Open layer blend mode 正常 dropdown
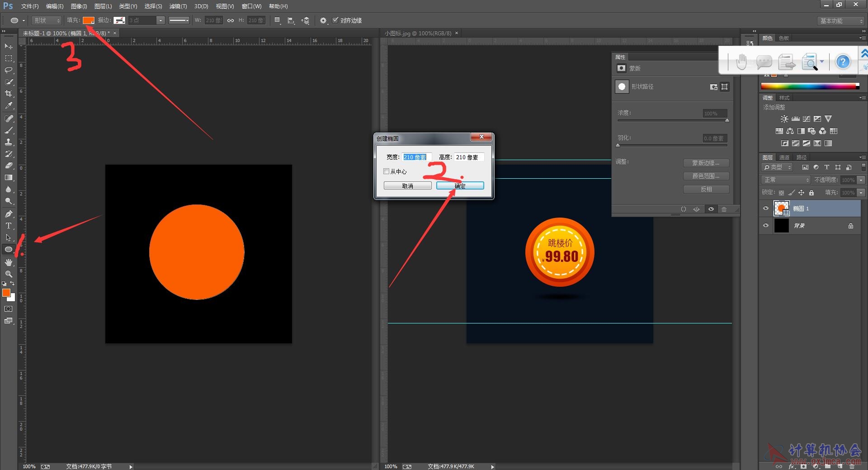Screen dimensions: 868x470 pyautogui.click(x=786, y=180)
